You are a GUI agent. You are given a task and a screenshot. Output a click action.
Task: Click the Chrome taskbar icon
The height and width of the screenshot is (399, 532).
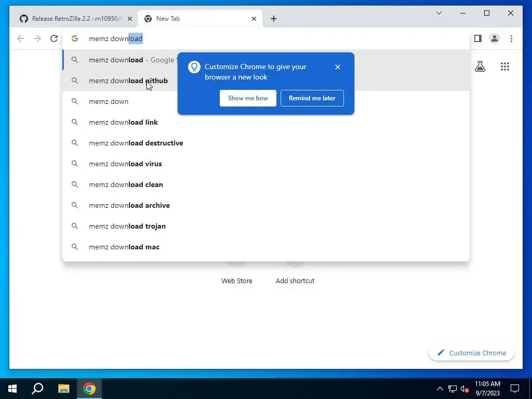pos(89,389)
